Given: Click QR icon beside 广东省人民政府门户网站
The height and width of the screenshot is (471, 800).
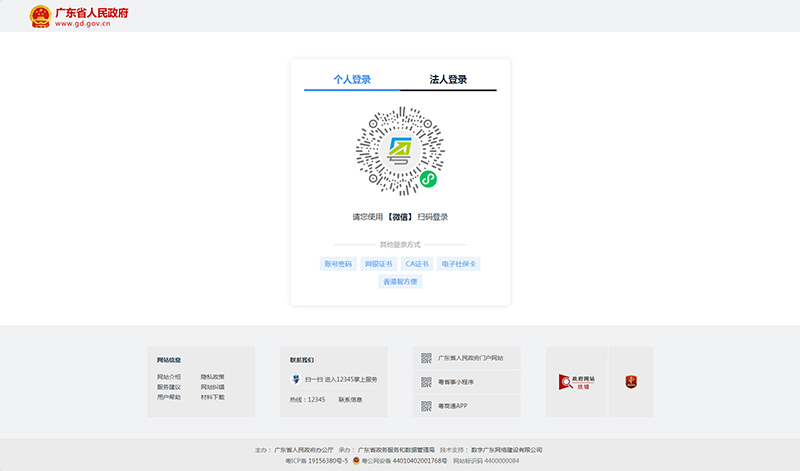Looking at the screenshot, I should pyautogui.click(x=426, y=358).
